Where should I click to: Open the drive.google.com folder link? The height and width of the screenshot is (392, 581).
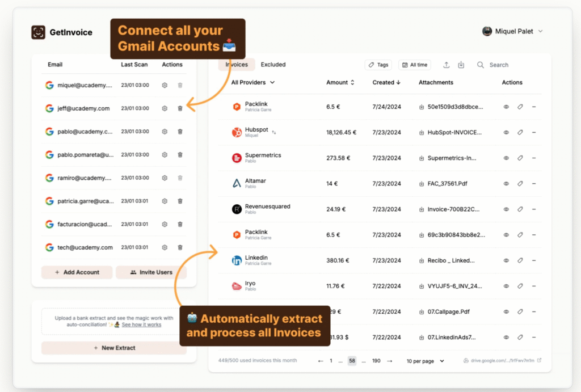coord(503,360)
